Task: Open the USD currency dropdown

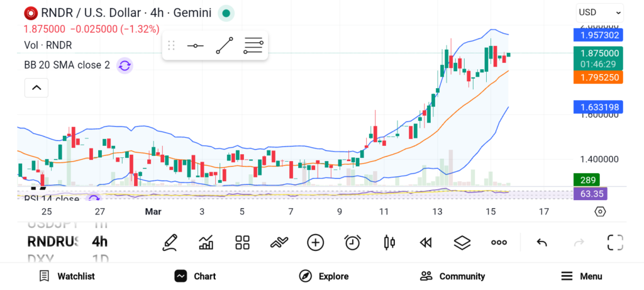Action: (599, 13)
